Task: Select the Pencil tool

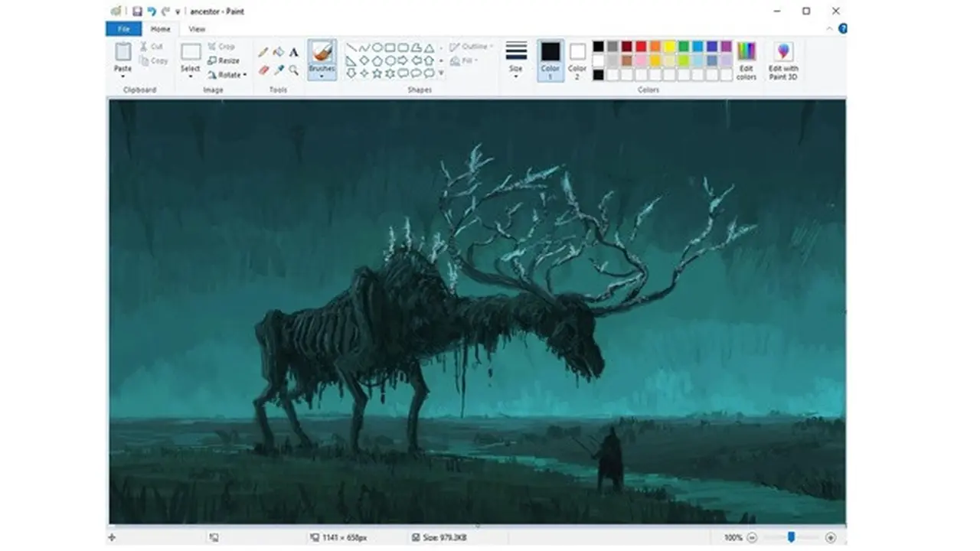Action: [x=263, y=51]
